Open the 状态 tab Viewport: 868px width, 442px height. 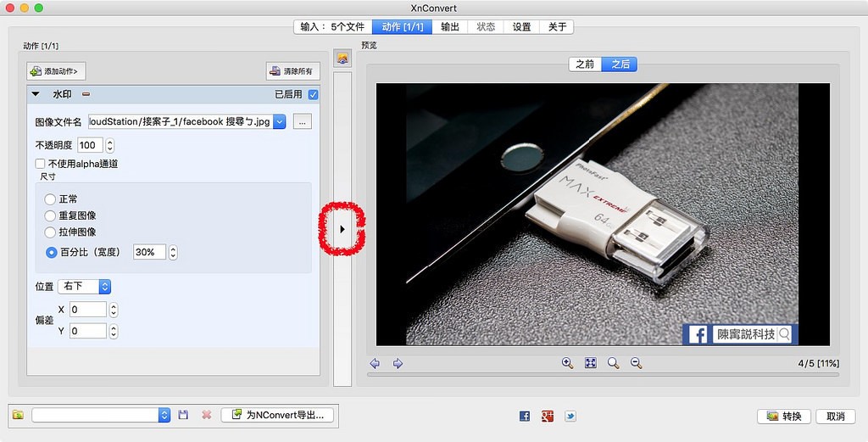coord(486,26)
